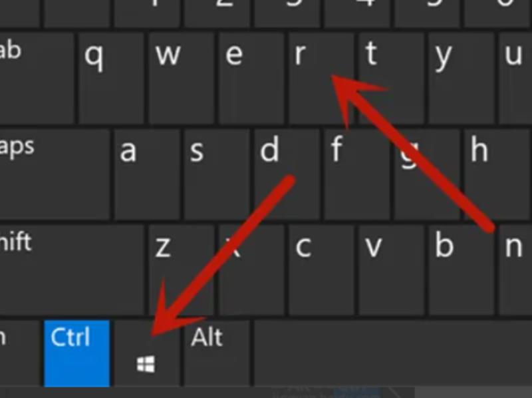Tap the h key
The height and width of the screenshot is (398, 532).
point(497,174)
